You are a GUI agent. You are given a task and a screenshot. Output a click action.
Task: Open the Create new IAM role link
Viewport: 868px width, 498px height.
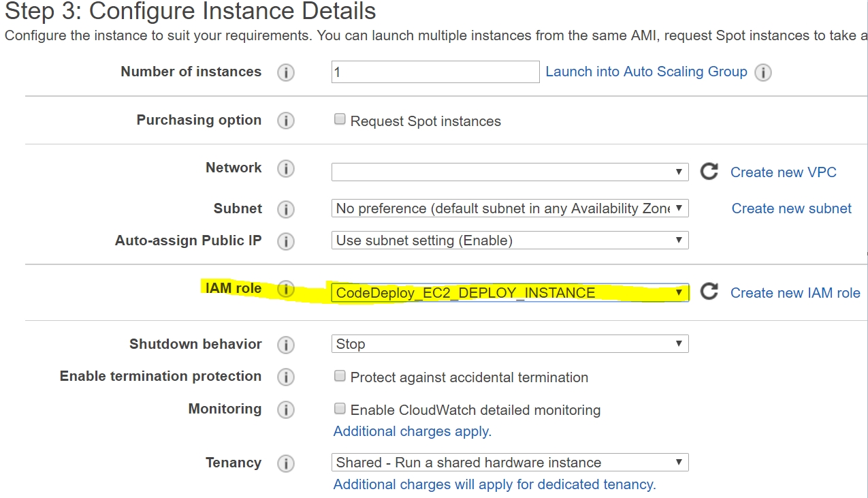[x=794, y=293]
